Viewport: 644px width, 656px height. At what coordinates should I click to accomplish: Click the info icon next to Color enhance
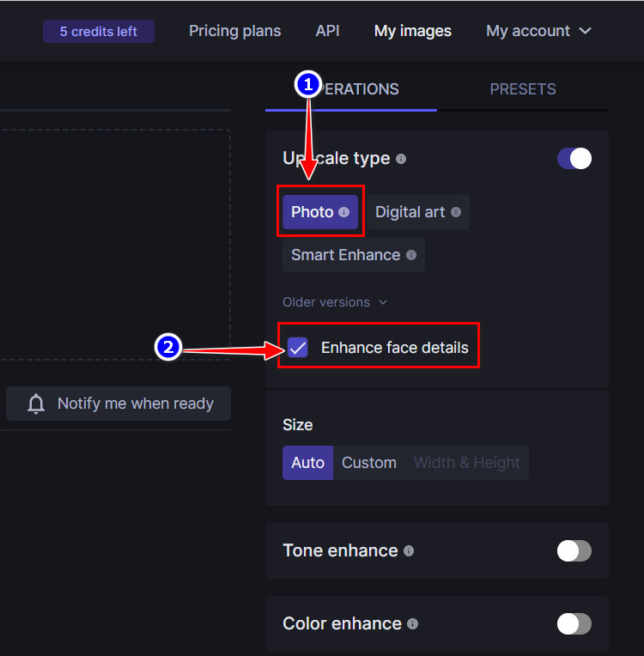click(x=413, y=624)
